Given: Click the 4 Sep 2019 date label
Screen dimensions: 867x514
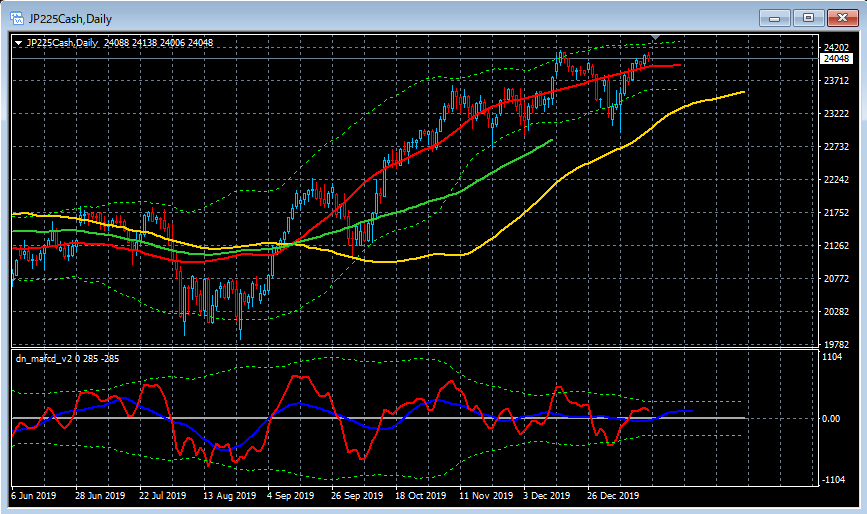Looking at the screenshot, I should (291, 496).
